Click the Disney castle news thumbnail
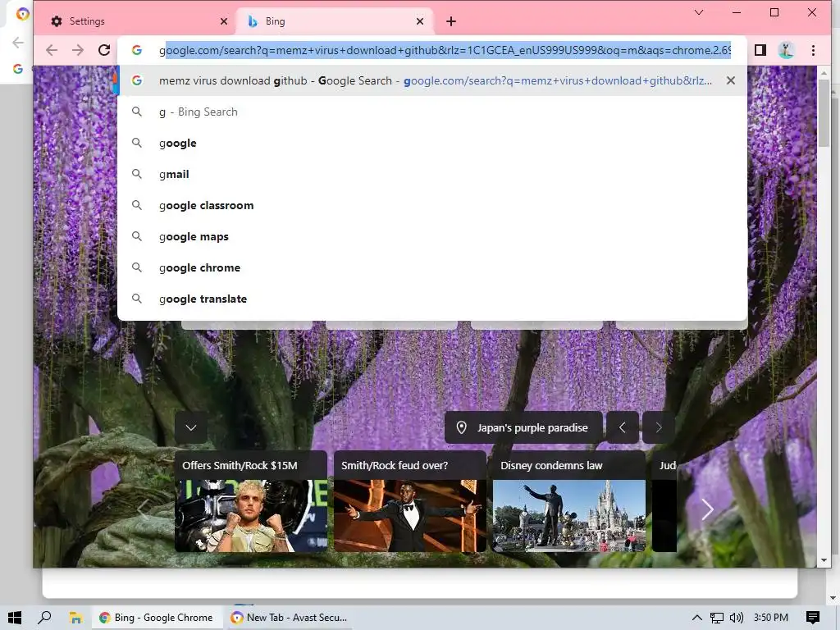Screen dimensions: 840x630 tap(569, 515)
